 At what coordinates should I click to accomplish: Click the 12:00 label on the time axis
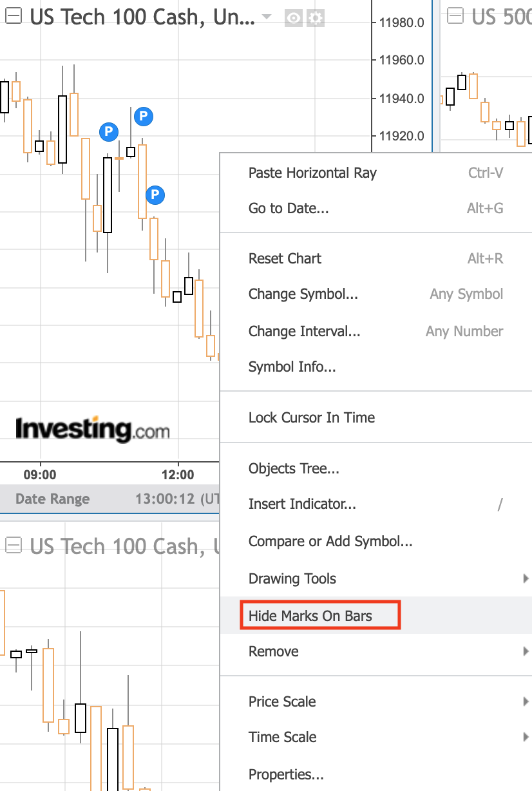coord(178,475)
